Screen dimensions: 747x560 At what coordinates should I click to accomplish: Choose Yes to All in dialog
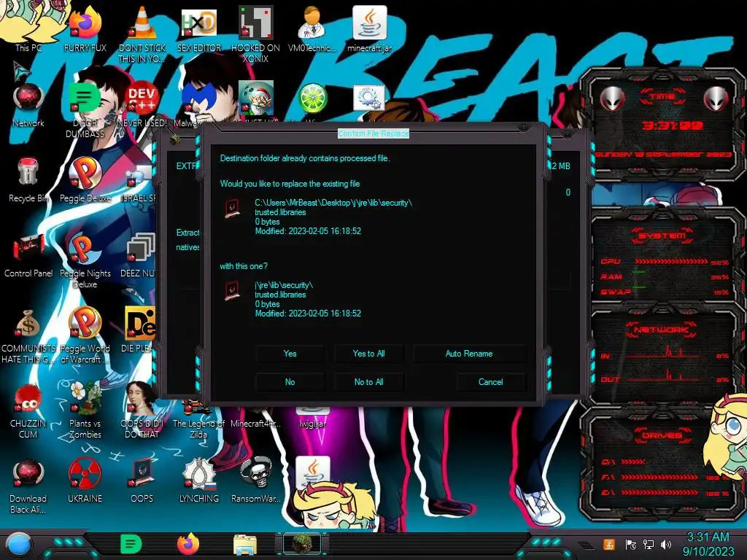click(x=368, y=354)
